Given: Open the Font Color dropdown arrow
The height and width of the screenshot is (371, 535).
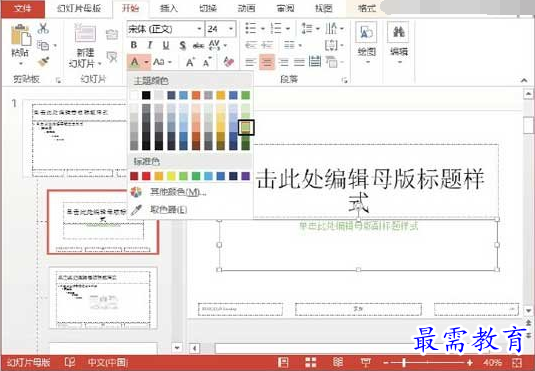Looking at the screenshot, I should point(146,62).
